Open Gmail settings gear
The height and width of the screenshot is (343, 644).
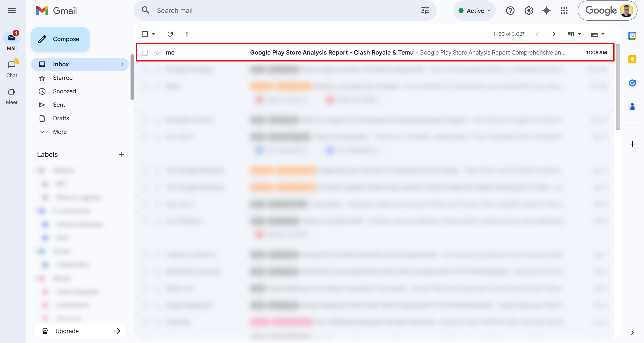528,10
